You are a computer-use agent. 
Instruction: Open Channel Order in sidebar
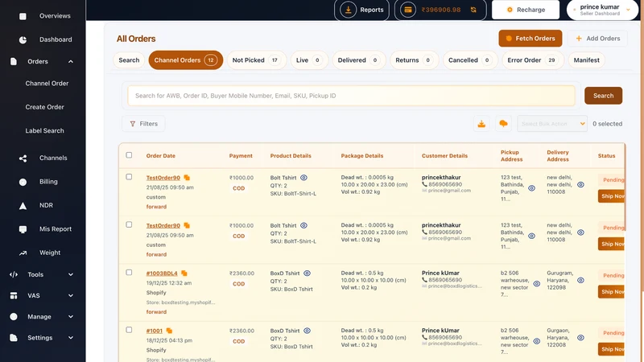pyautogui.click(x=47, y=84)
